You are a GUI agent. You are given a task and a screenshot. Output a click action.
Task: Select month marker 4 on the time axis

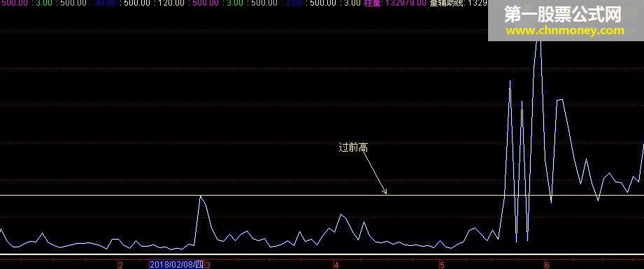[x=336, y=266]
